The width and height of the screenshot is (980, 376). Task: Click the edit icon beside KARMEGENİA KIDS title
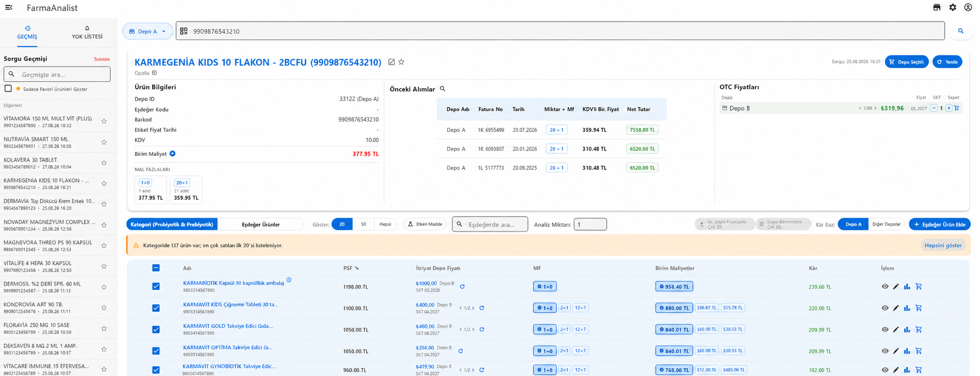(x=391, y=62)
